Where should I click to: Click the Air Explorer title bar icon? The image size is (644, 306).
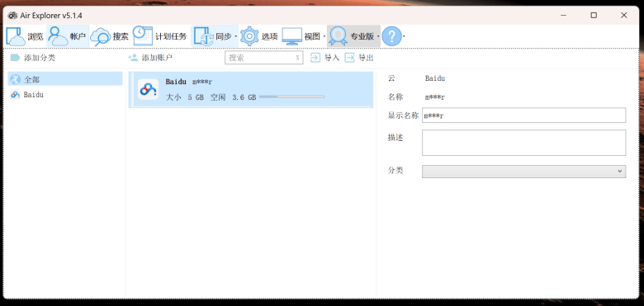point(12,16)
